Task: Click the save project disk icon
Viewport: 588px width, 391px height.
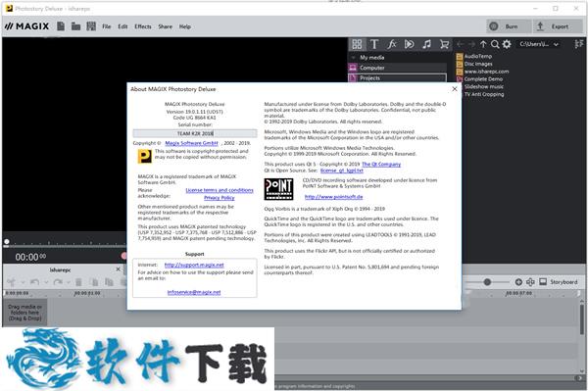Action: tap(91, 26)
